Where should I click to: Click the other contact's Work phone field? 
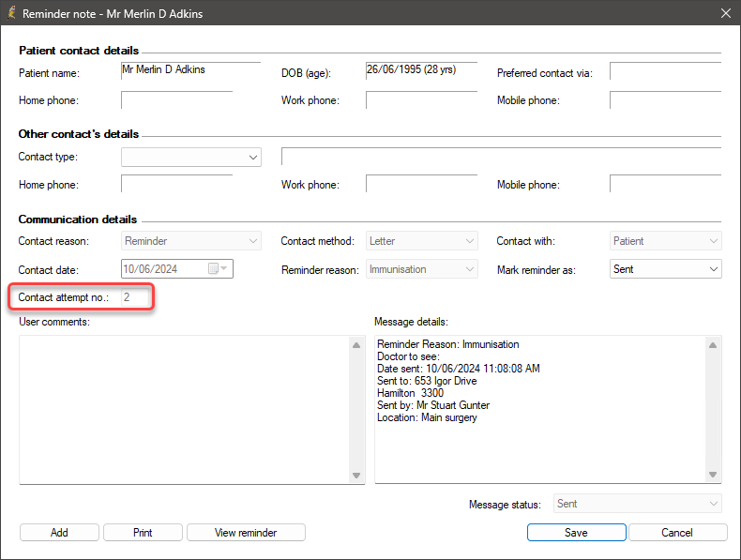click(x=421, y=184)
